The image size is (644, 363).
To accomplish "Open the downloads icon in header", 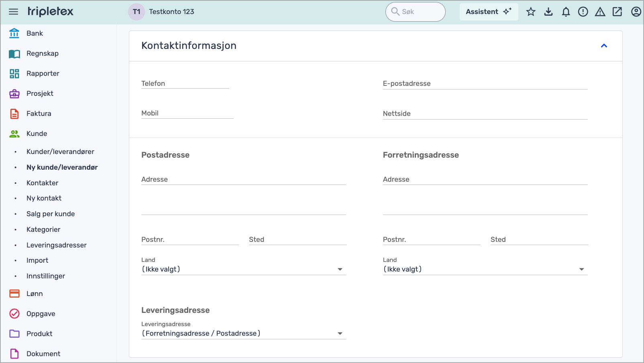I will pyautogui.click(x=548, y=12).
